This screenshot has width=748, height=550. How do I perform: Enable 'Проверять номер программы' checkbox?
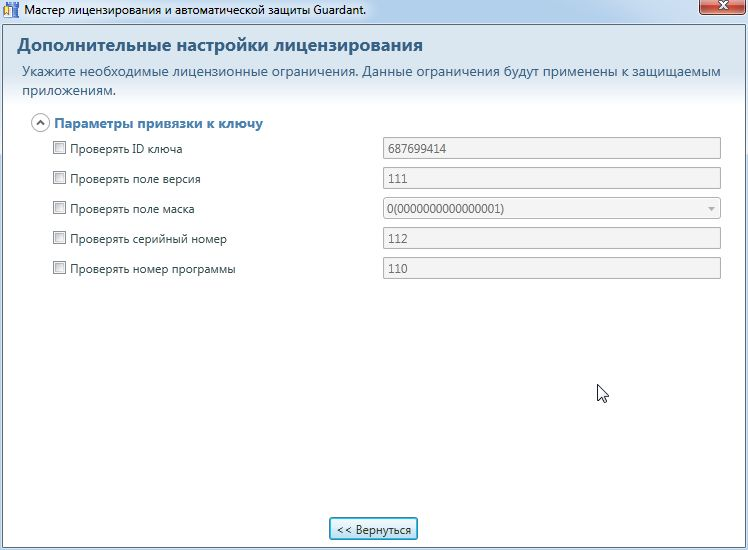59,268
